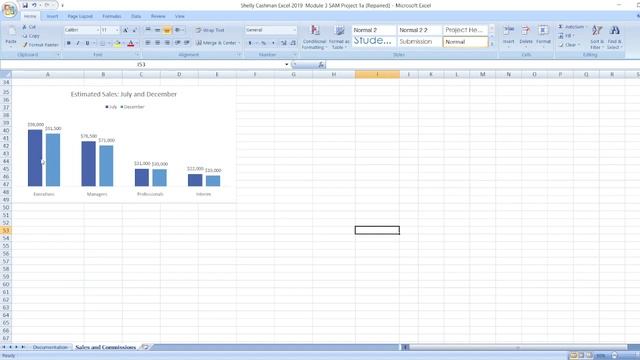Increase the cell indent

point(187,43)
